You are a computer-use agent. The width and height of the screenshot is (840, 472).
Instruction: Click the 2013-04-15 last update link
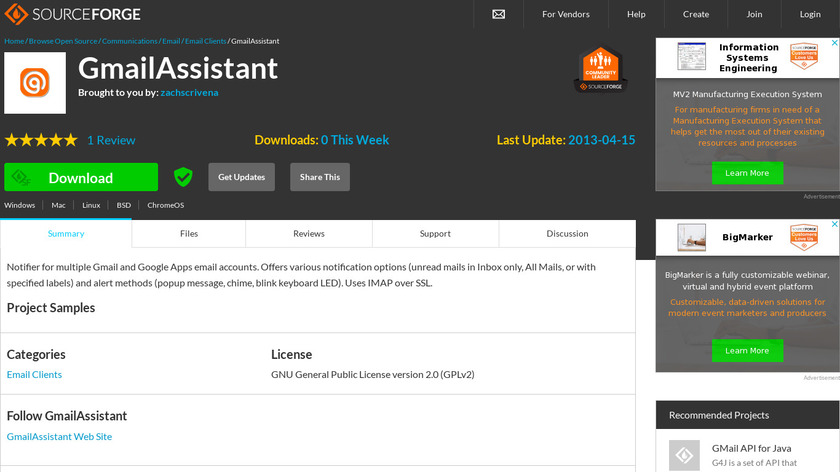coord(602,140)
